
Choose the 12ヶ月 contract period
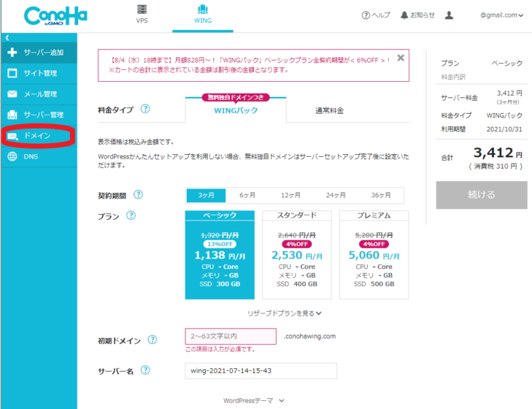tap(290, 195)
